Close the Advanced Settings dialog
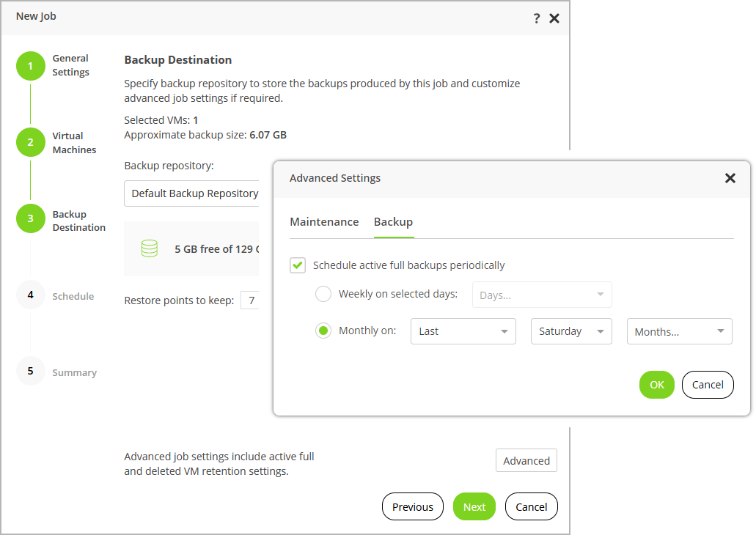The image size is (756, 535). pos(730,178)
